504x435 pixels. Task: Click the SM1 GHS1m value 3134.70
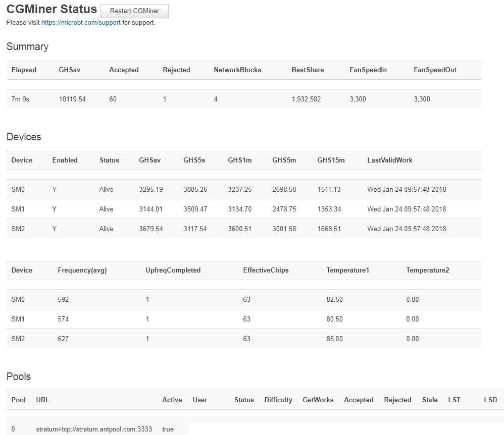(x=239, y=209)
